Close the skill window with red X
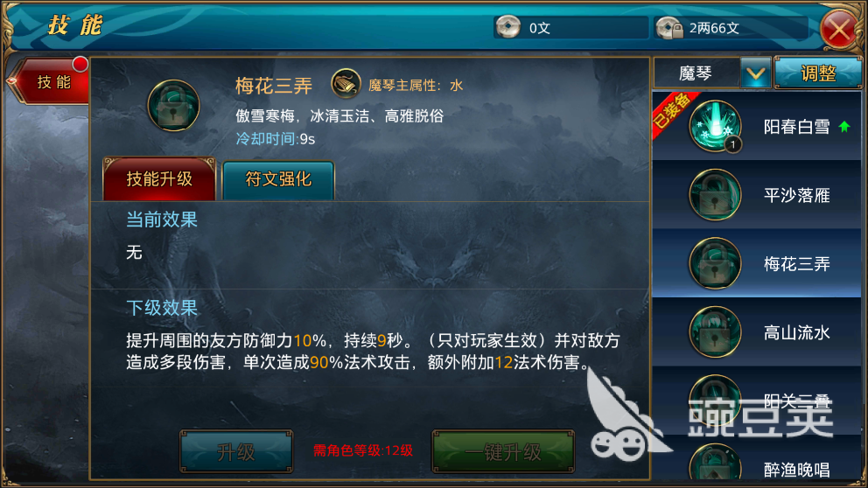The height and width of the screenshot is (488, 868). pos(838,29)
